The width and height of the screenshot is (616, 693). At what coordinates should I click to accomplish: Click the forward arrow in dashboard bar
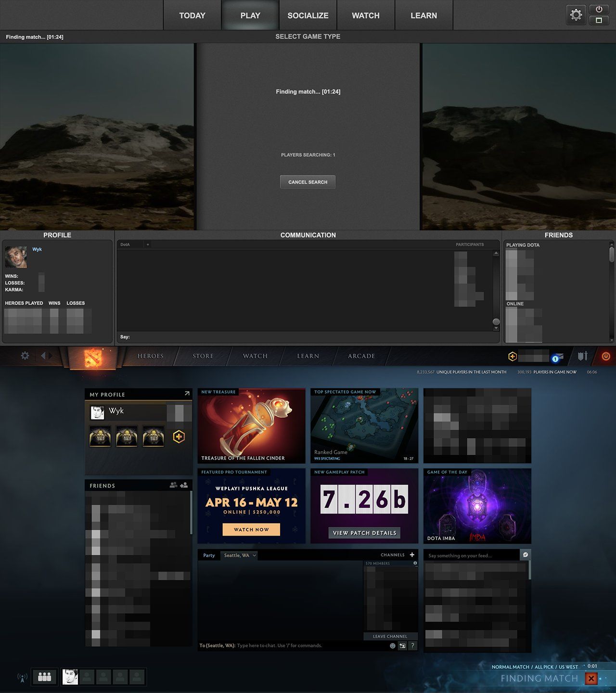[50, 356]
